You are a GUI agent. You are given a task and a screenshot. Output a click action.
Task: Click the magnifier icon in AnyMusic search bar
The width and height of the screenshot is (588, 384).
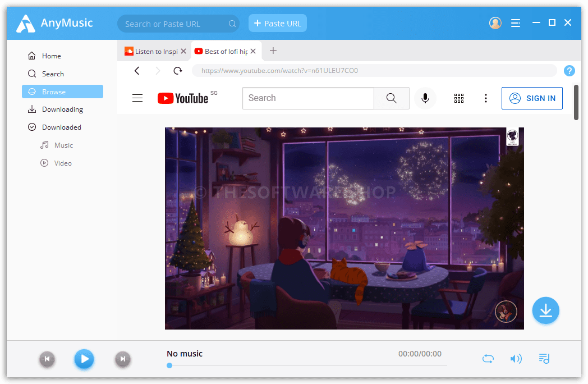(232, 24)
